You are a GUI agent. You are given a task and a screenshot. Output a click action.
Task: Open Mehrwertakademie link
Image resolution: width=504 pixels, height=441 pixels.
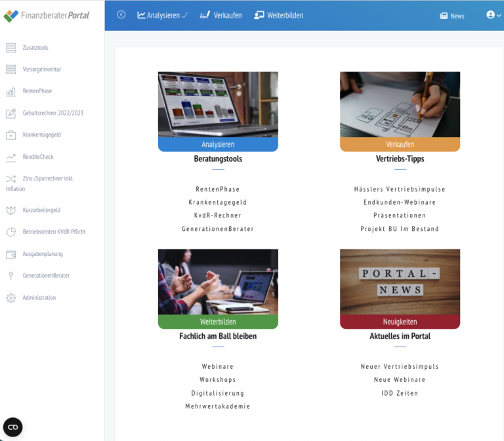click(x=218, y=406)
